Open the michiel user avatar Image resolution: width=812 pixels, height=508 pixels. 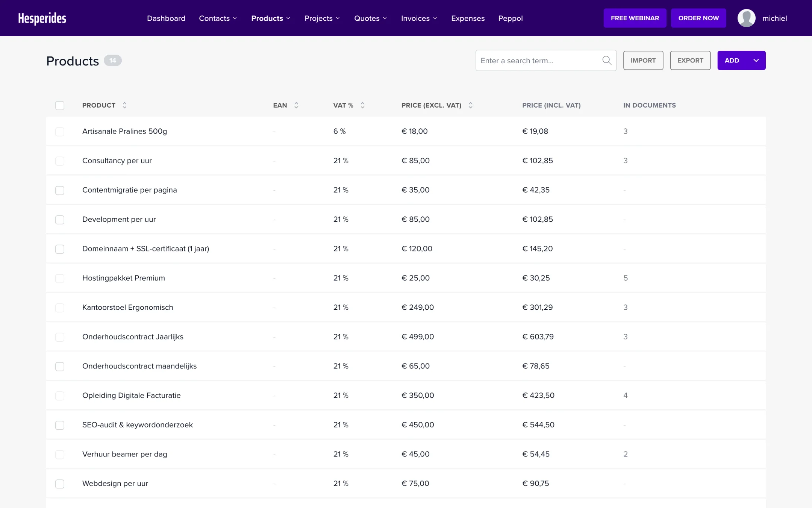click(x=746, y=18)
